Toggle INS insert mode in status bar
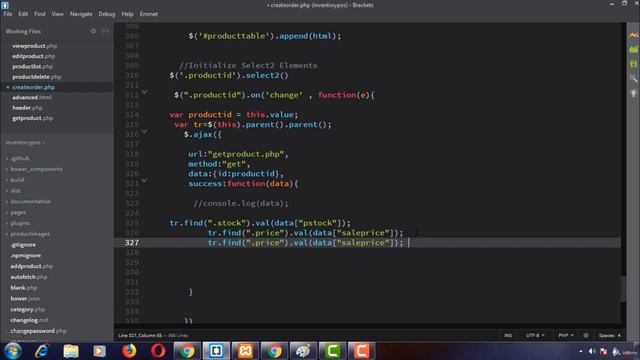Viewport: 640px width, 360px height. (508, 335)
